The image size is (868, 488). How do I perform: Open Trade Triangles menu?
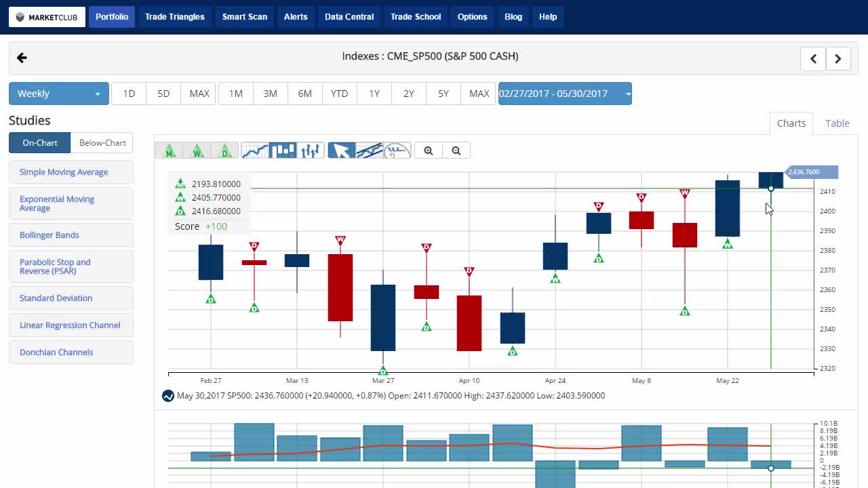click(x=174, y=17)
